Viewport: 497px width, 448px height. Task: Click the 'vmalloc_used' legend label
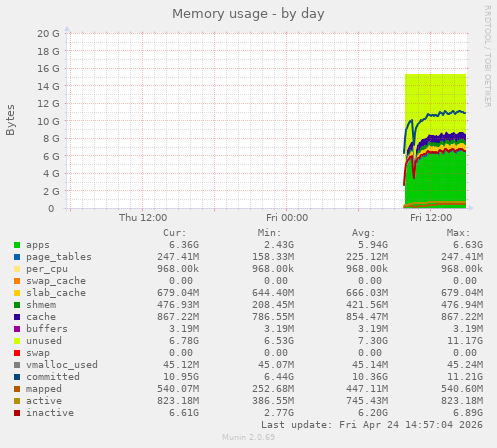point(62,365)
